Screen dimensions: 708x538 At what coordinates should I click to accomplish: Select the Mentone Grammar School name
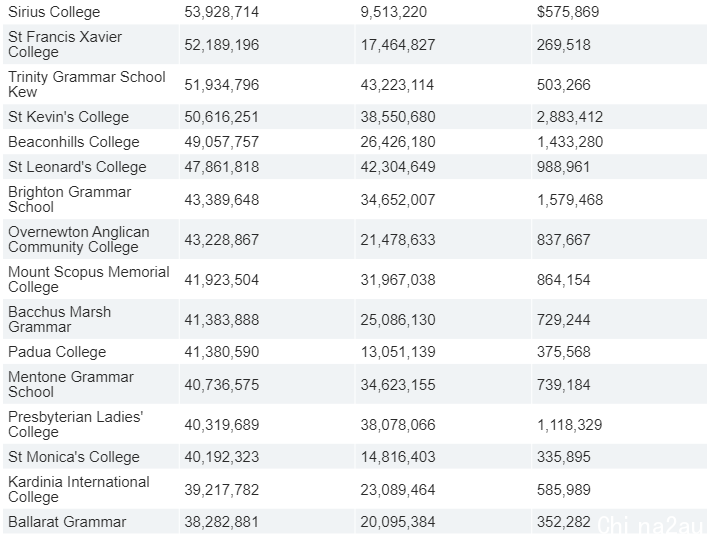tap(71, 384)
